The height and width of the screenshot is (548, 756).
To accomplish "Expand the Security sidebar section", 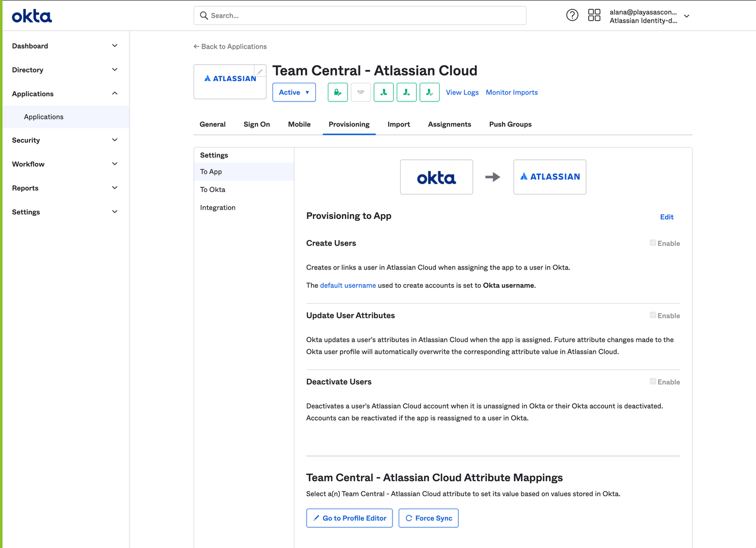I will (x=65, y=140).
